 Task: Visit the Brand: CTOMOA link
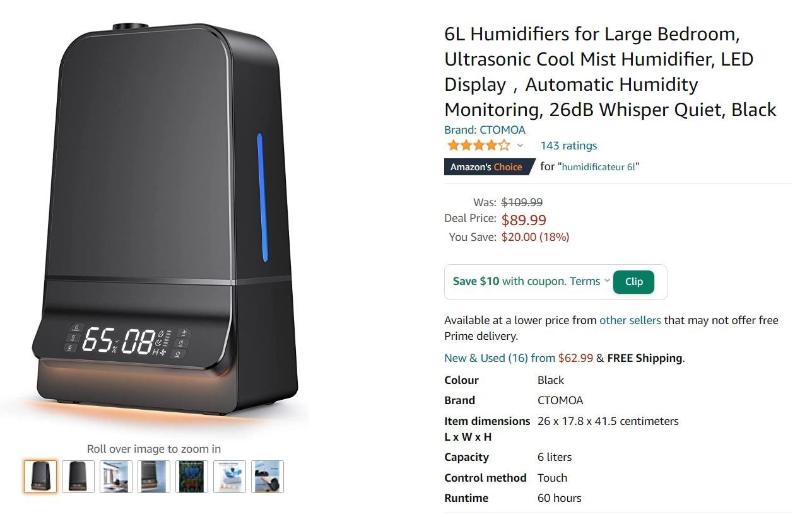pos(485,130)
